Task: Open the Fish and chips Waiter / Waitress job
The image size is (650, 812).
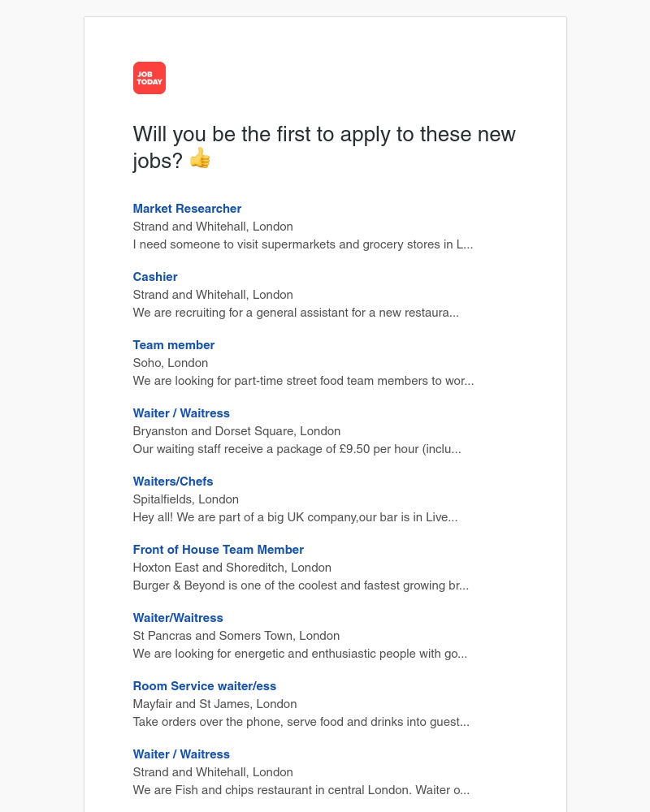Action: (x=181, y=754)
